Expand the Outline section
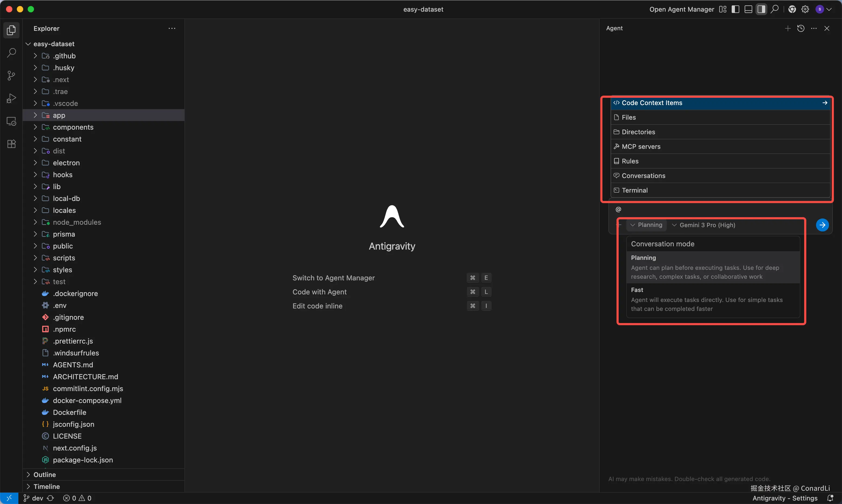The image size is (842, 504). coord(45,475)
